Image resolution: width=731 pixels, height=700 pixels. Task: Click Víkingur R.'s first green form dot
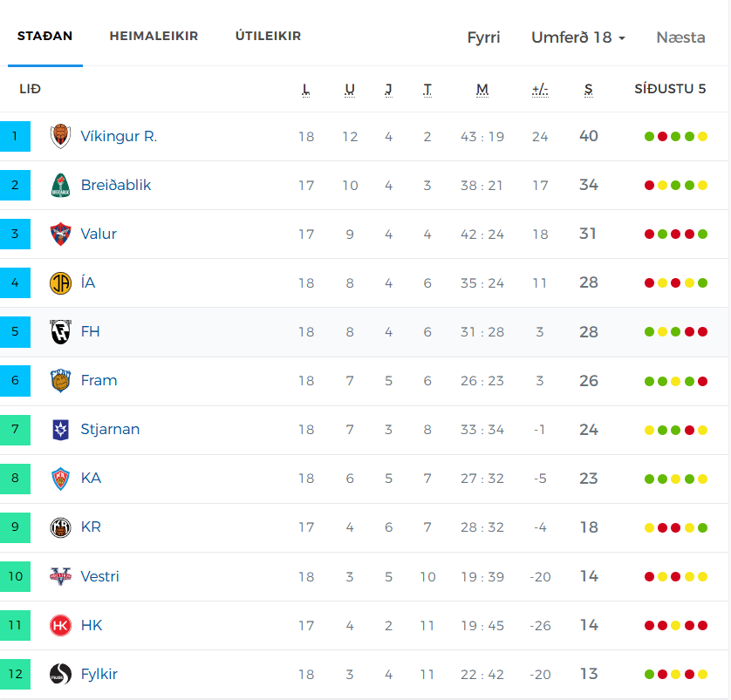(x=649, y=137)
